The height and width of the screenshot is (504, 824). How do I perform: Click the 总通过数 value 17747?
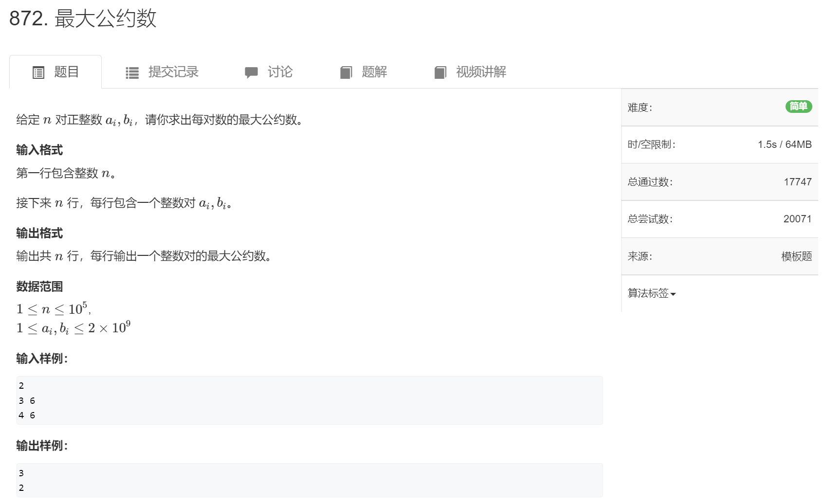[x=798, y=181]
